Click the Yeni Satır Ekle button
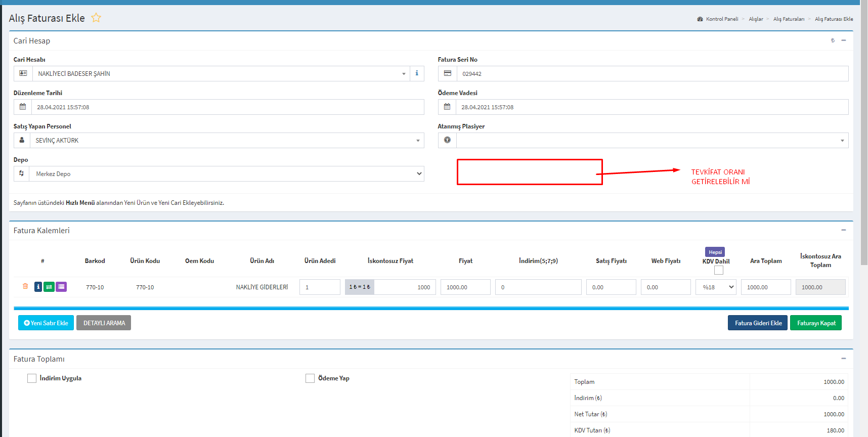This screenshot has height=437, width=868. pos(46,323)
